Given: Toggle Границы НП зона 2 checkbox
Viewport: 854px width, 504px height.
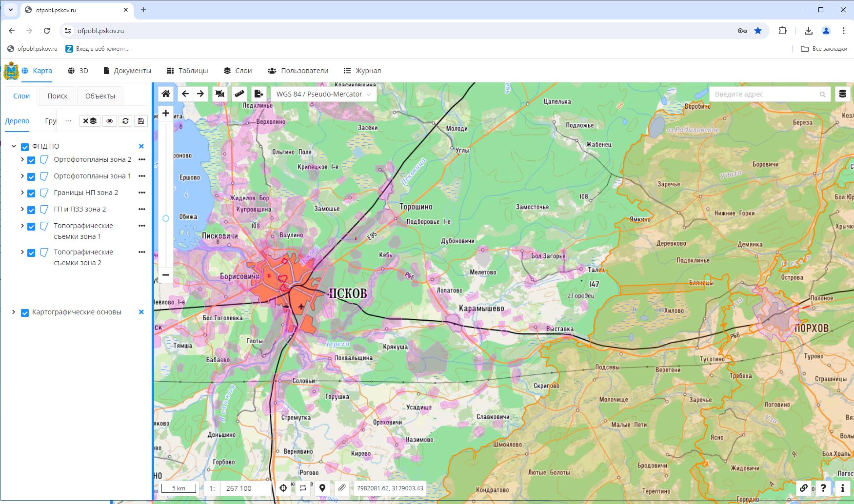Looking at the screenshot, I should click(x=31, y=194).
